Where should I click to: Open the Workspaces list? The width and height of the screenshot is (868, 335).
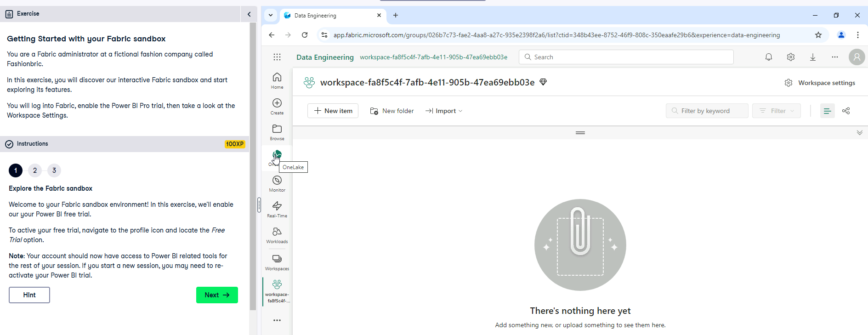click(277, 262)
